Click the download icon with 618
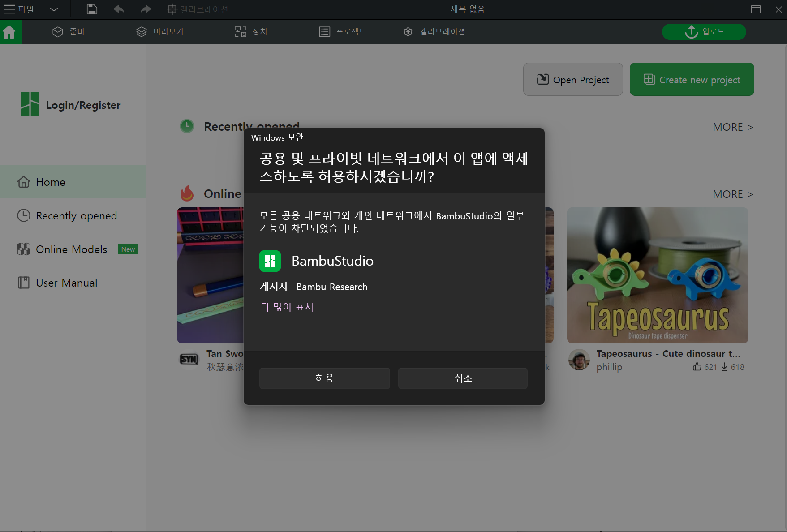 click(724, 367)
